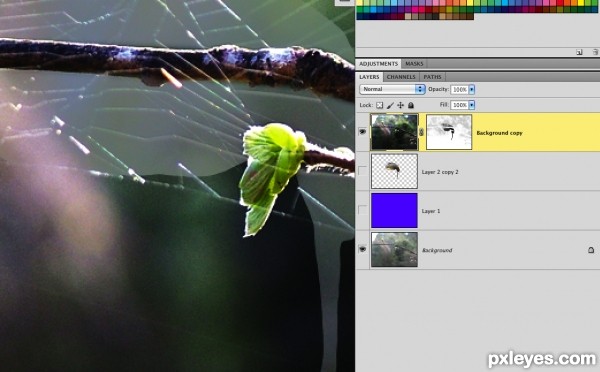600x372 pixels.
Task: Toggle lock image pixels brush icon
Action: 390,105
